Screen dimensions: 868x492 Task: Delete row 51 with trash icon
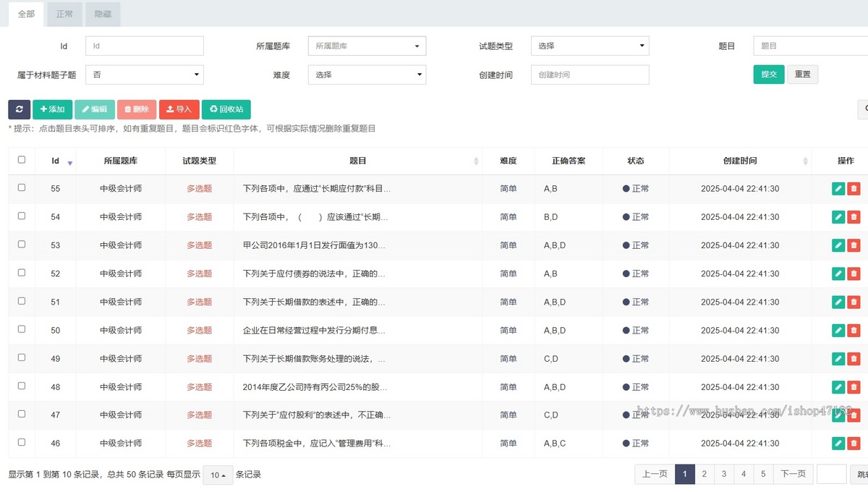click(854, 302)
